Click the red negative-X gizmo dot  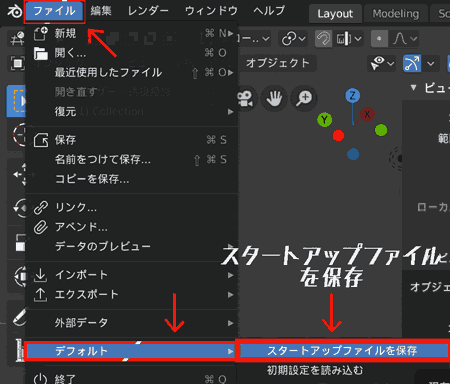pos(338,136)
